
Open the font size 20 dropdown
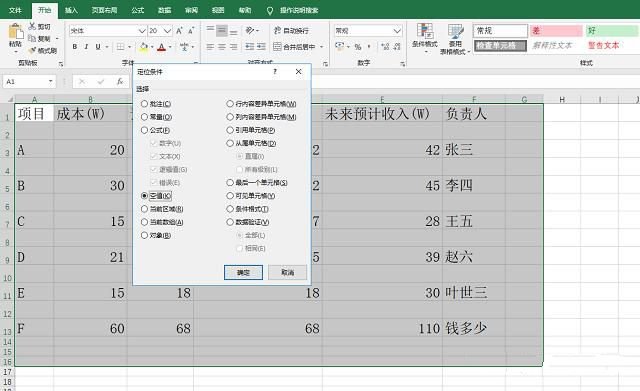167,31
